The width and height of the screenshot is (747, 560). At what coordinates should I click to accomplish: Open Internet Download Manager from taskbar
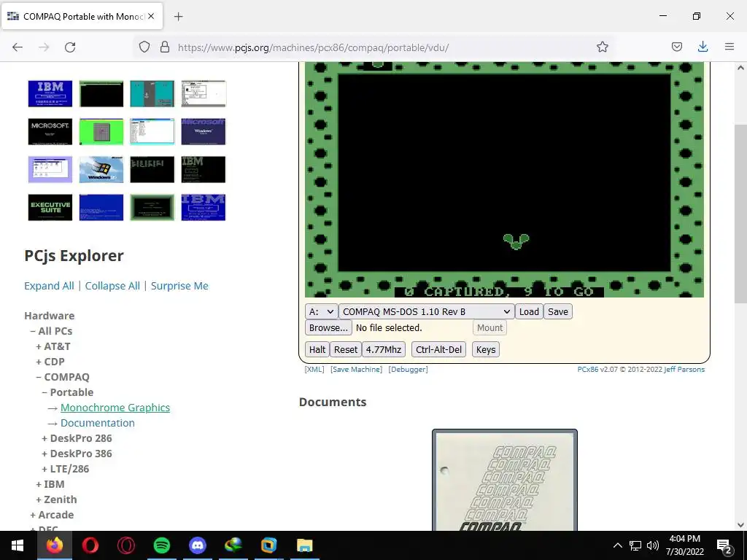click(233, 545)
